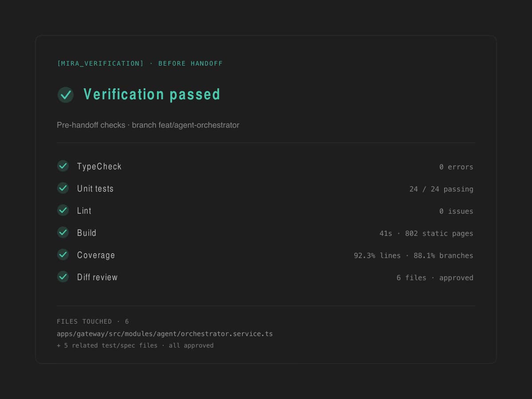Select the Unit tests label

(95, 188)
